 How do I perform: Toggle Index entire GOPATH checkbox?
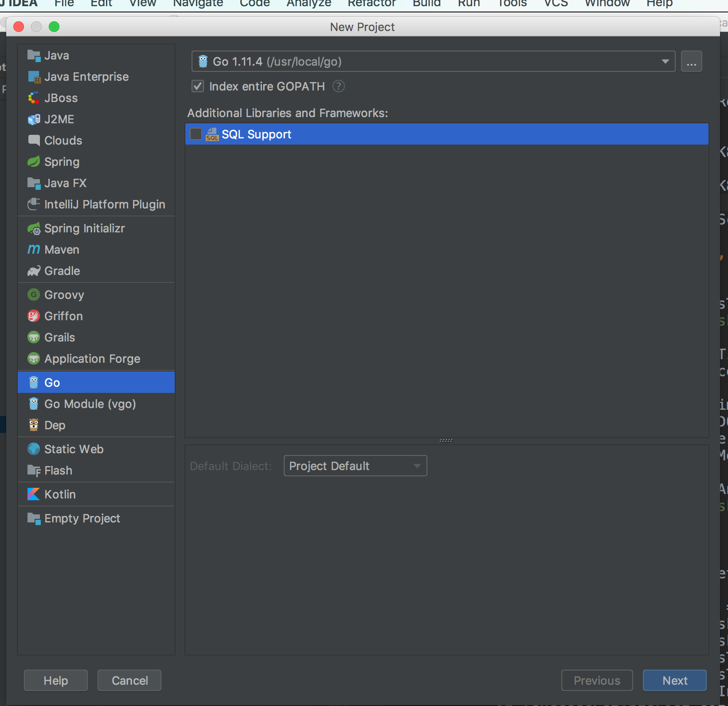pos(198,86)
